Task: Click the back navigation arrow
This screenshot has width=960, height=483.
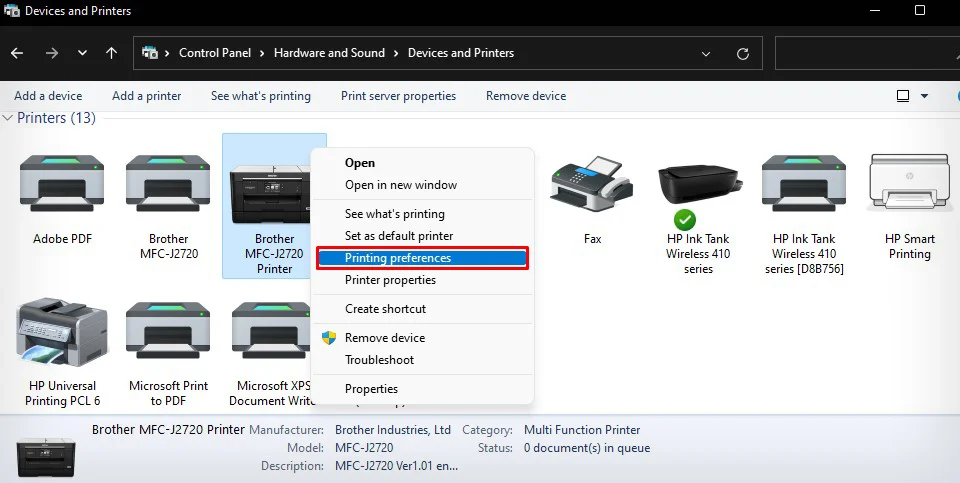Action: (x=18, y=53)
